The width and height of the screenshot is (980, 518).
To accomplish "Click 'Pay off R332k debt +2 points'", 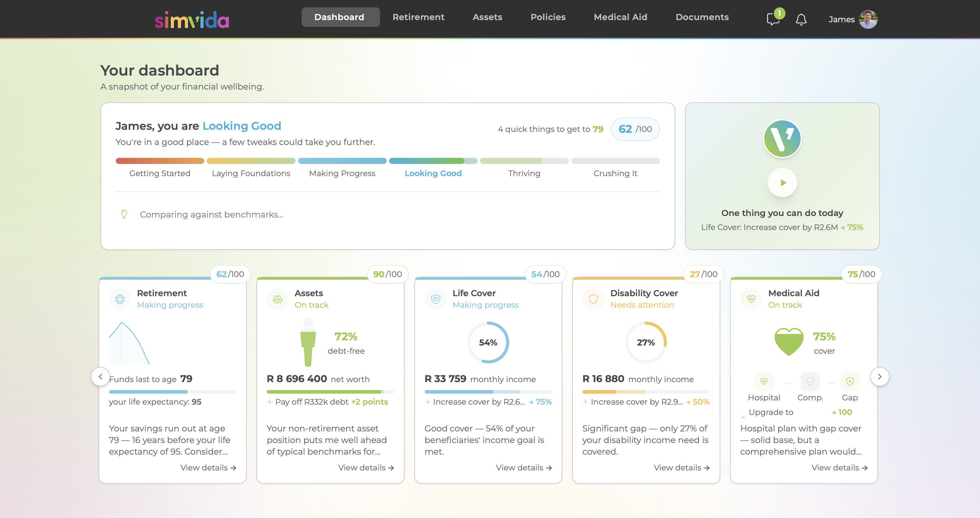I will pos(328,402).
